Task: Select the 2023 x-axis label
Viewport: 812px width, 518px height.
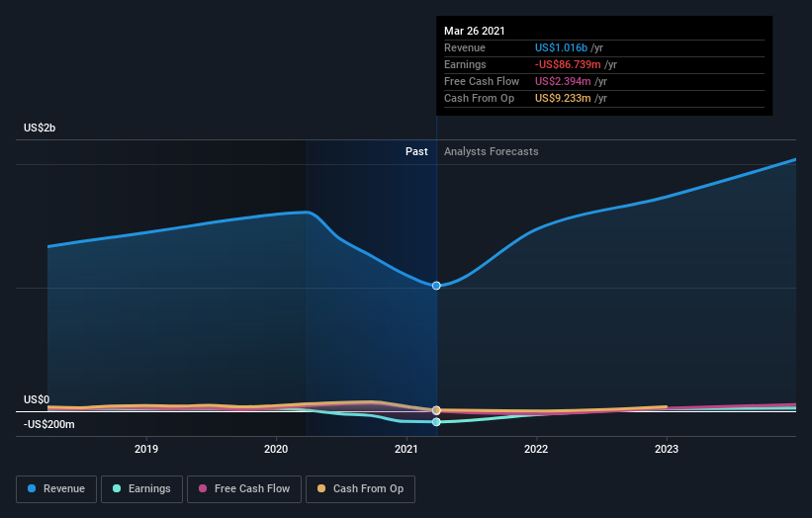Action: click(x=667, y=449)
